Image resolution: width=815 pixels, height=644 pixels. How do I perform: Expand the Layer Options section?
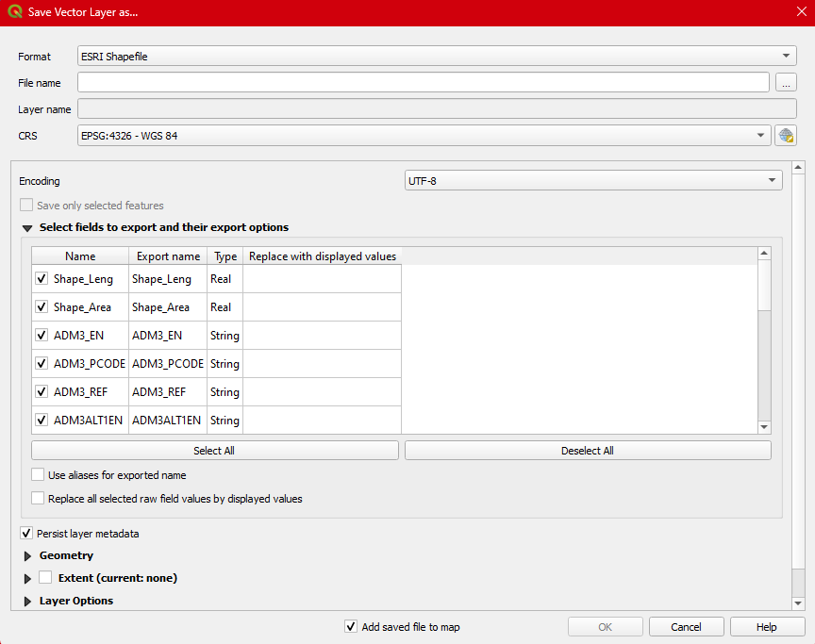(27, 602)
